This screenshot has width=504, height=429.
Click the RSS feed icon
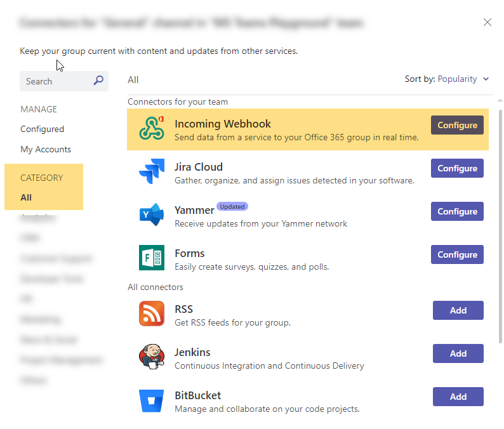(152, 313)
